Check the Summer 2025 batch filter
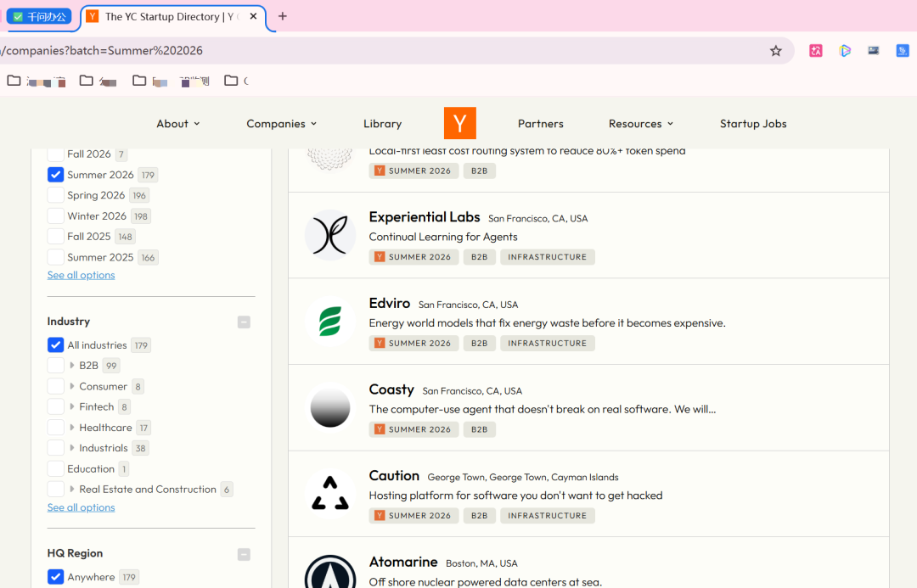 click(x=55, y=257)
